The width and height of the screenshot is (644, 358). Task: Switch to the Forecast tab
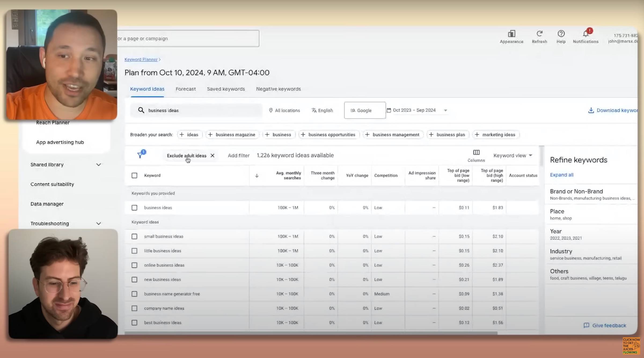(x=185, y=89)
